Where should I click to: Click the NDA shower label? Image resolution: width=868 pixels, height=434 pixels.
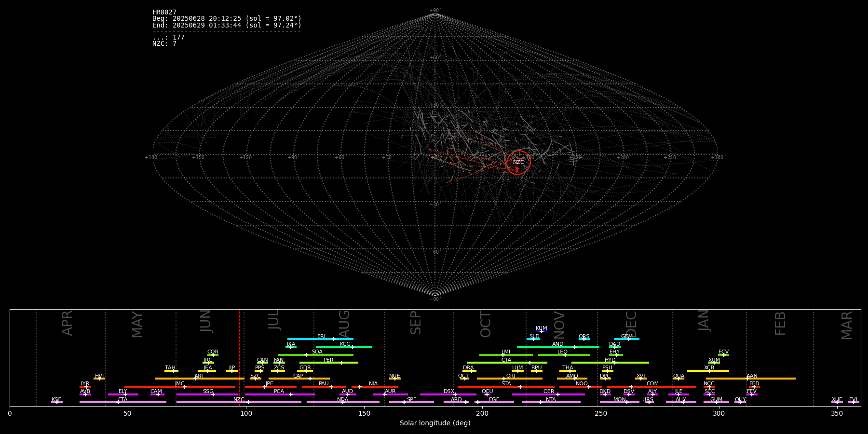(343, 400)
